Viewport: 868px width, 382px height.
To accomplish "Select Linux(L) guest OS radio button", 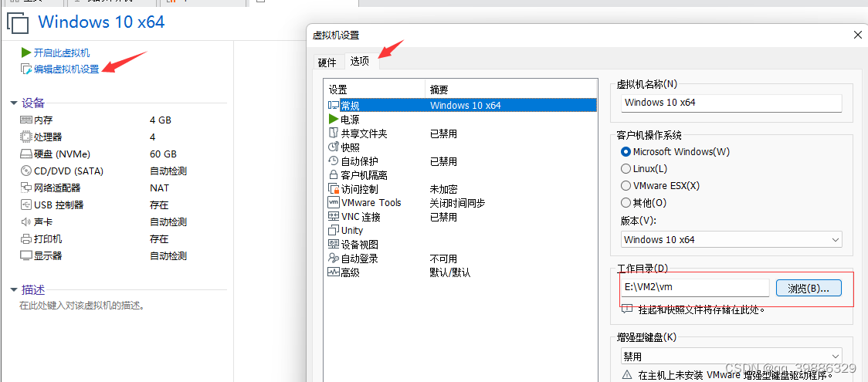I will [626, 168].
